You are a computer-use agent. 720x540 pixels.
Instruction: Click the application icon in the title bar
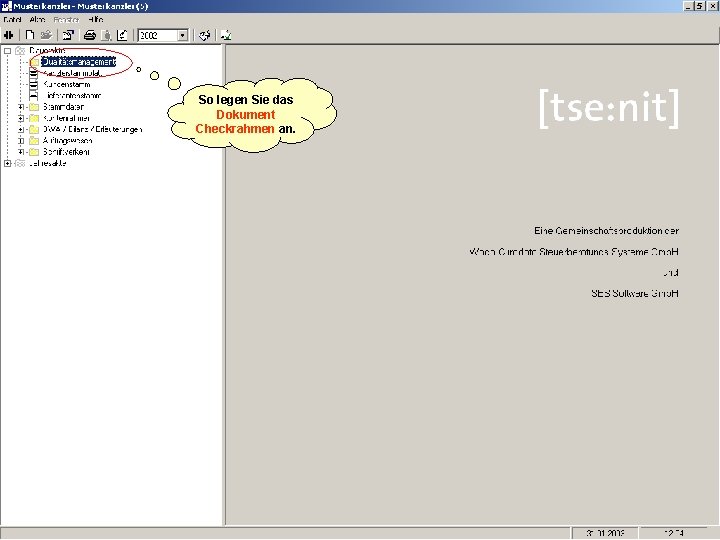coord(6,6)
